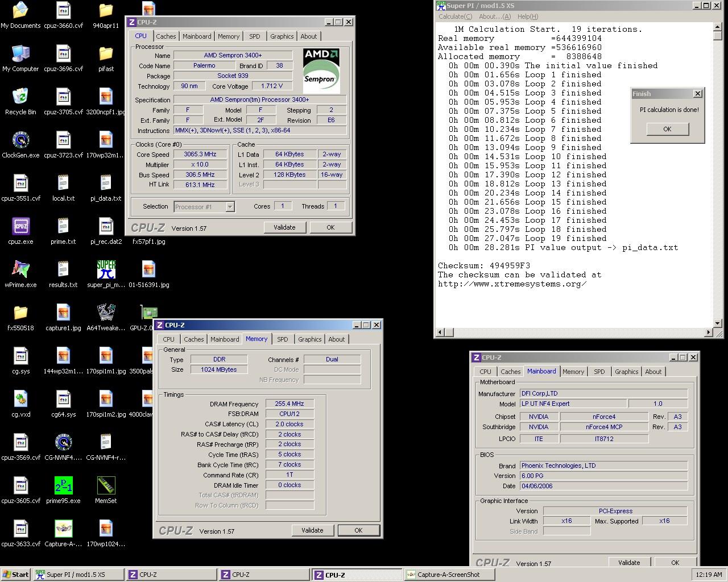Open About tab in Memory CPU-Z window
728x582 pixels.
[x=336, y=339]
